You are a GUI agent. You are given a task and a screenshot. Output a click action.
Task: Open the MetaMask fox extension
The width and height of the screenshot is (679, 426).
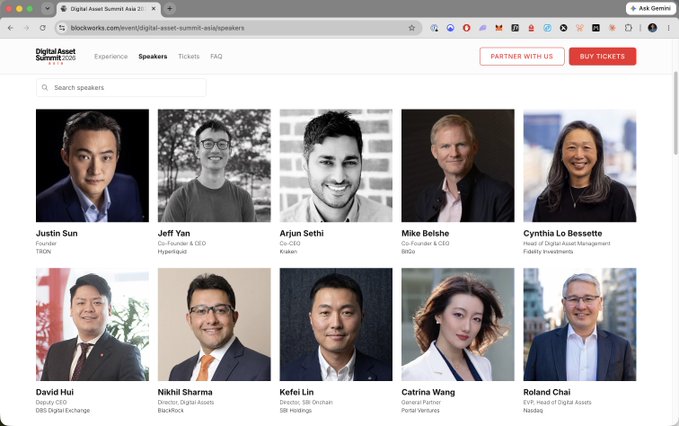[x=499, y=28]
